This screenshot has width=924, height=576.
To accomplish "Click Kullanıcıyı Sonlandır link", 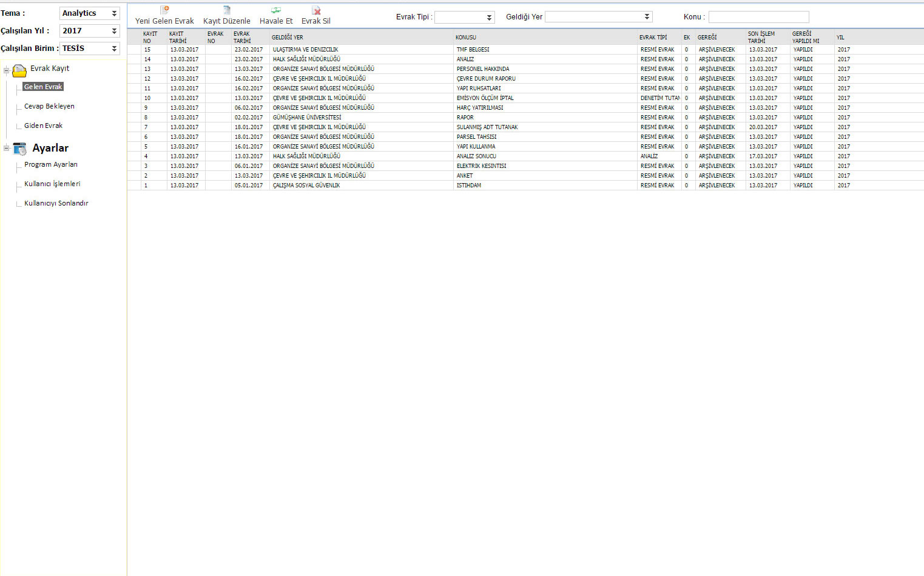I will 56,203.
